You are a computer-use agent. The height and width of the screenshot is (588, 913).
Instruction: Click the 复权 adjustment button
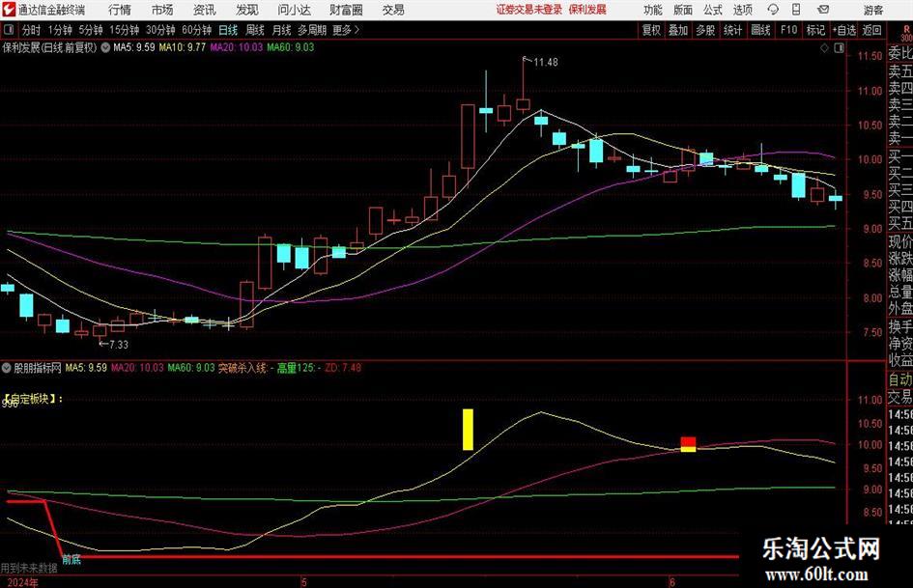651,30
